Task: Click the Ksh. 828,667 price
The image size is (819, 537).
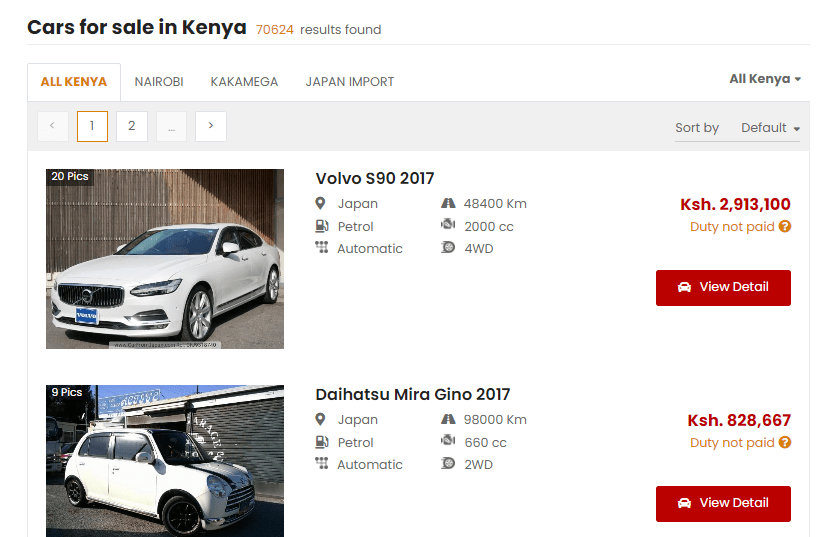Action: [x=739, y=421]
